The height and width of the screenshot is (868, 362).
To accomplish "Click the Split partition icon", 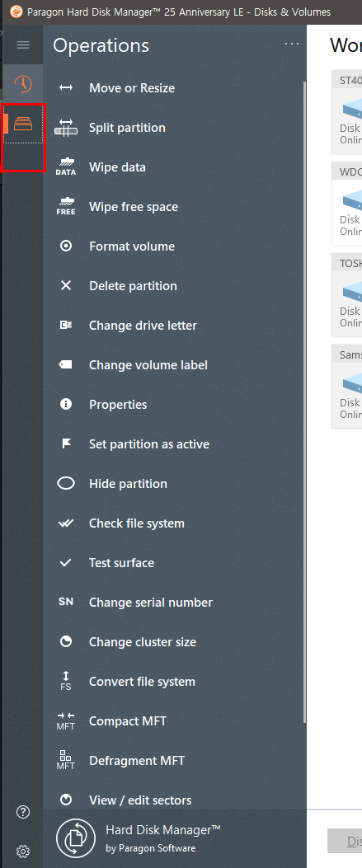I will [x=66, y=127].
